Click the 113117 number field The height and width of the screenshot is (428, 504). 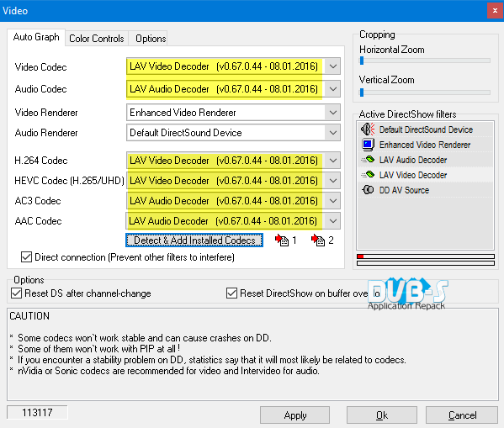[x=37, y=412]
